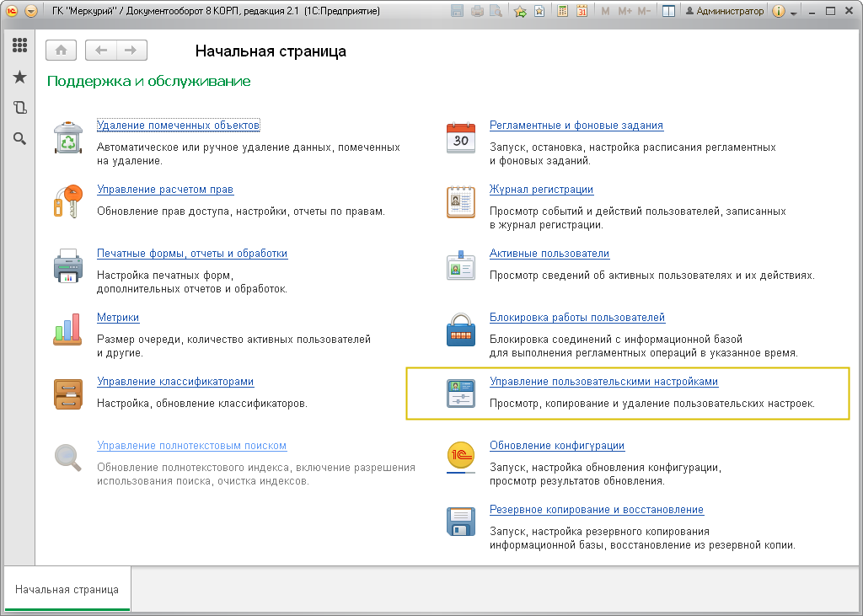Click the yellow 1C icon for configuration update
The width and height of the screenshot is (863, 616).
[461, 458]
